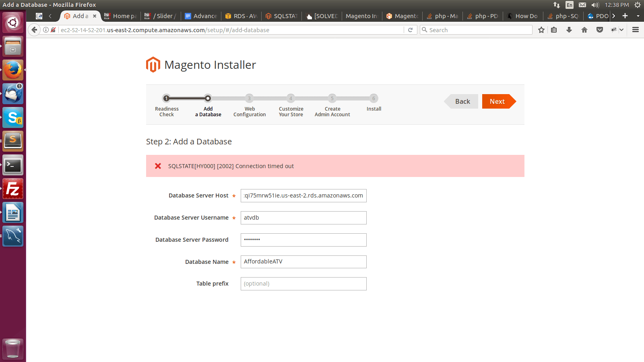Open the Pocket toolbar icon
This screenshot has width=644, height=362.
coord(600,30)
